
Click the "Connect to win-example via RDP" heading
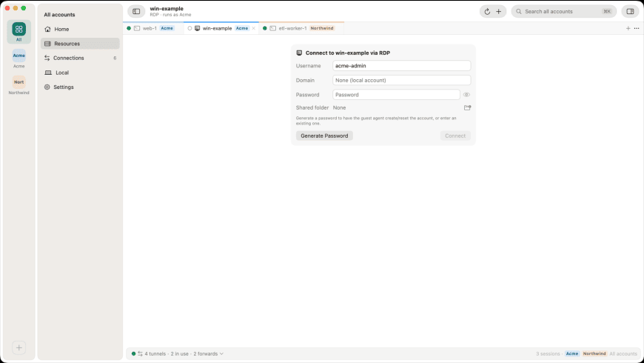pyautogui.click(x=348, y=53)
